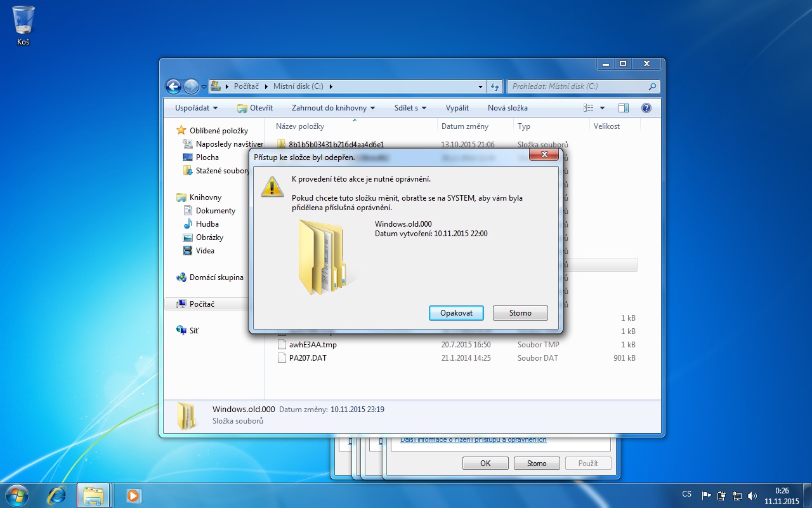Image resolution: width=812 pixels, height=508 pixels.
Task: Select Oblíbené položky in the navigation pane
Action: 218,131
